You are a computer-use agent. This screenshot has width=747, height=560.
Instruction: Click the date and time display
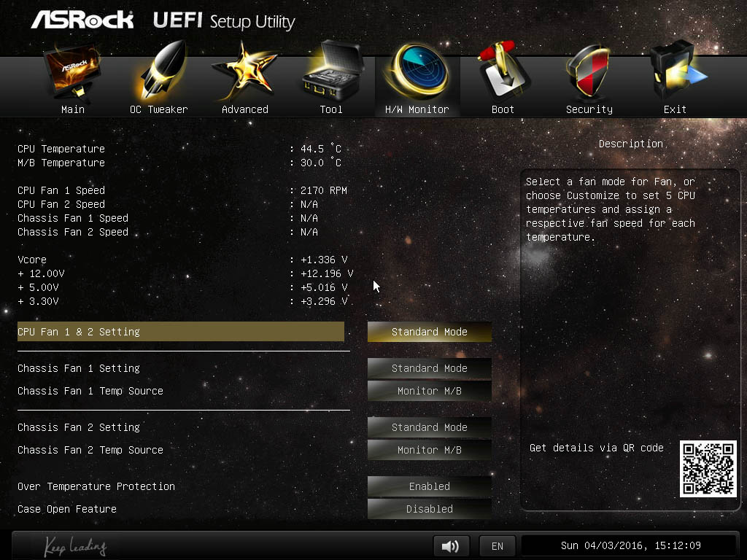tap(630, 545)
